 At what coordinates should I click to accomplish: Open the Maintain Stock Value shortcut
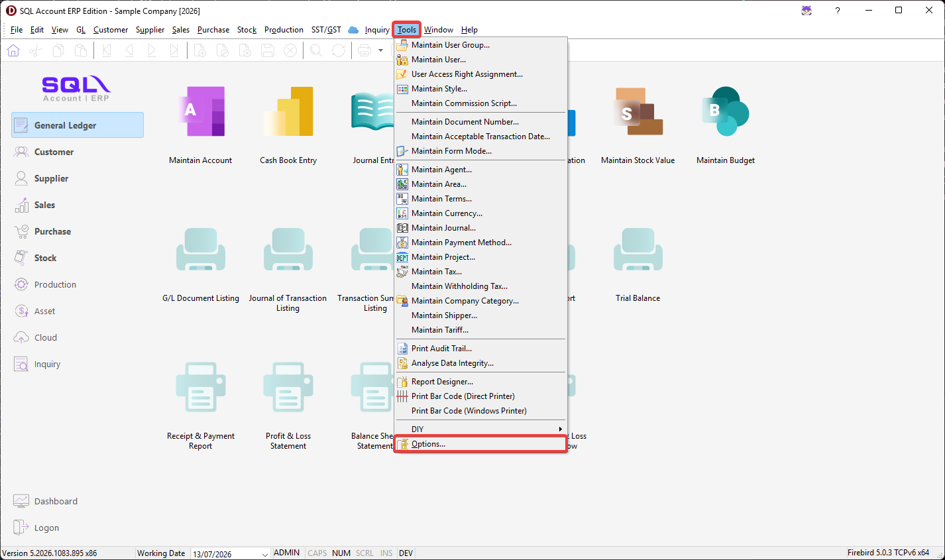pyautogui.click(x=638, y=125)
